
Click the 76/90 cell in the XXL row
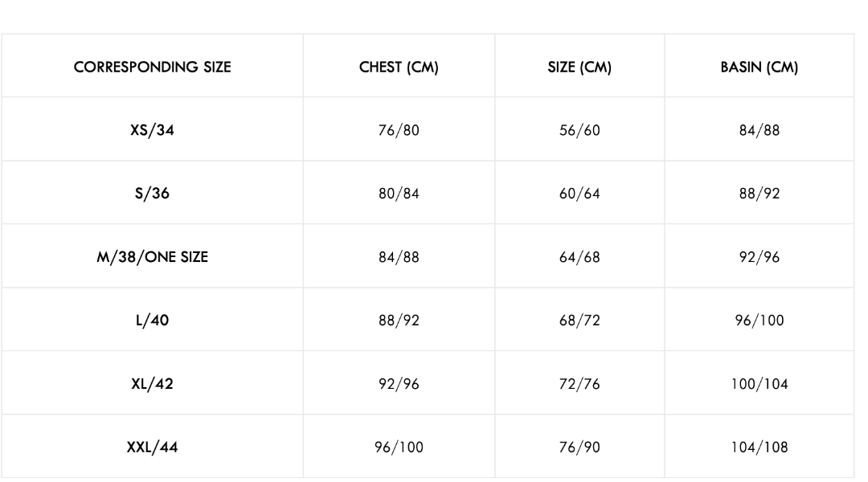(x=579, y=447)
